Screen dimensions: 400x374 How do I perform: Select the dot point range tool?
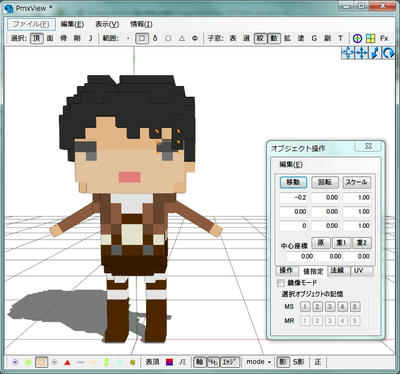point(128,38)
